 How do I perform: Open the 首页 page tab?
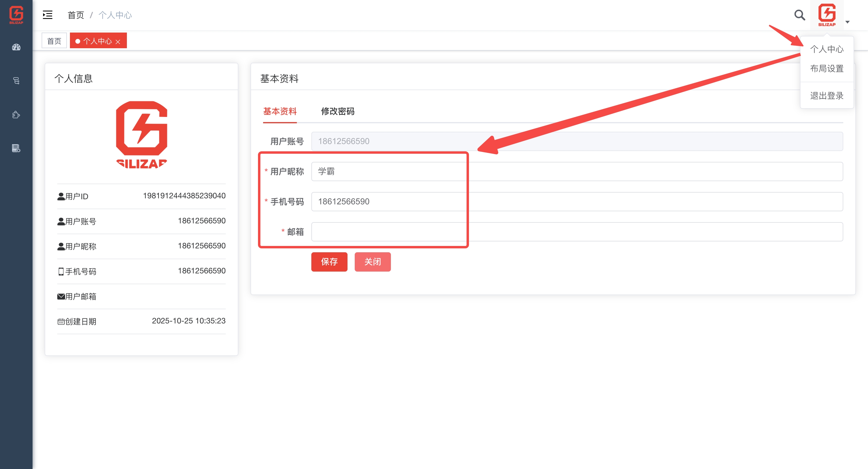point(54,41)
